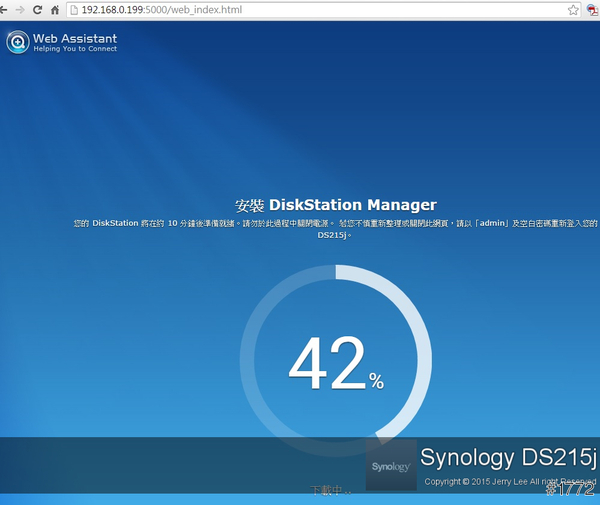The width and height of the screenshot is (600, 505).
Task: Click the 下載中 status text
Action: 329,491
